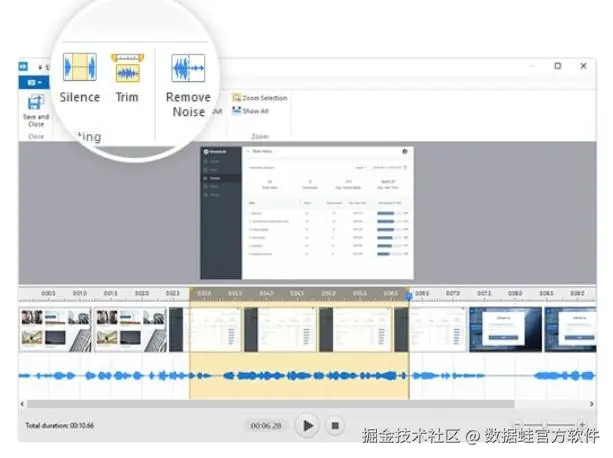613x458 pixels.
Task: Click the first slide thumbnail in the timeline
Action: 56,330
